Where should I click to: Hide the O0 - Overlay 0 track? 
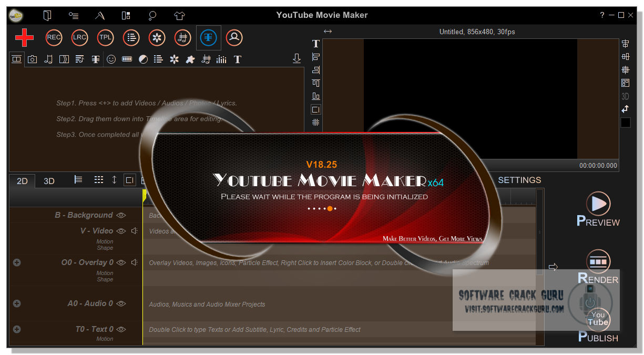point(121,262)
